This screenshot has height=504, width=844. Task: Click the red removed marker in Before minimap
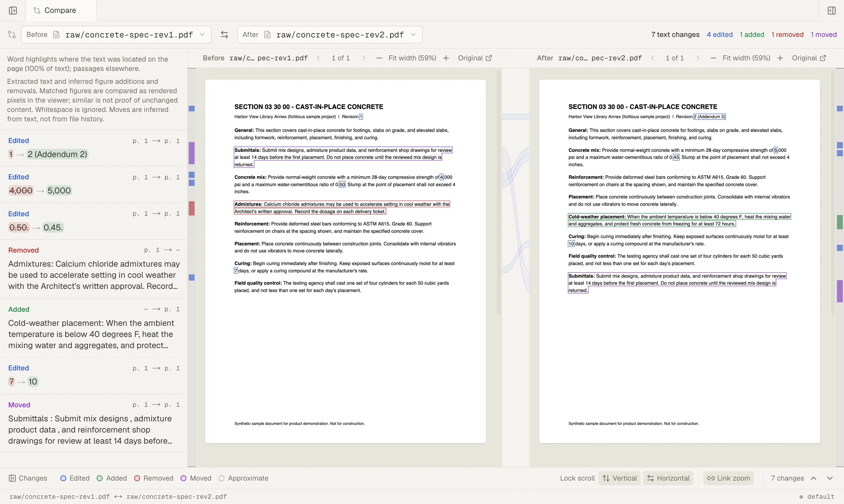pyautogui.click(x=192, y=208)
